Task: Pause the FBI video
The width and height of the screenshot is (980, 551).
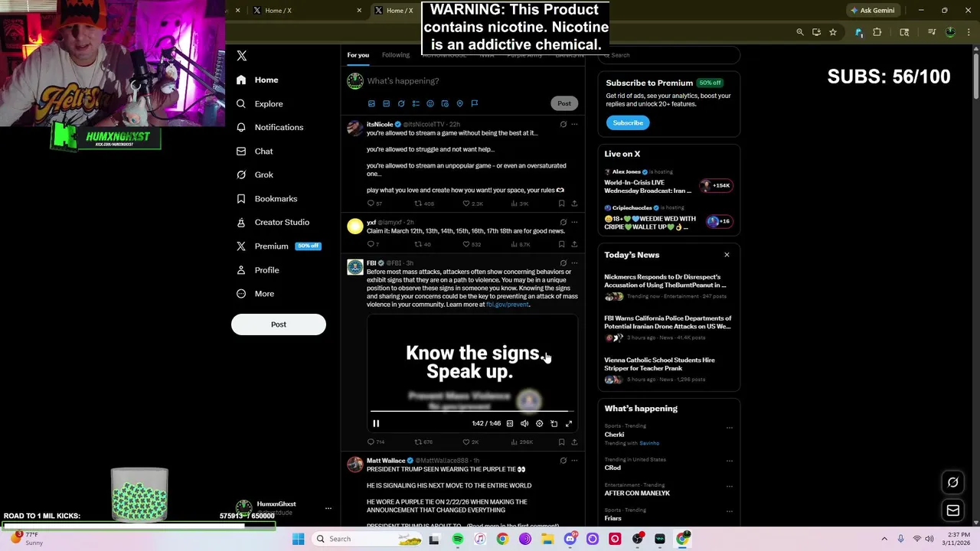Action: pos(376,423)
